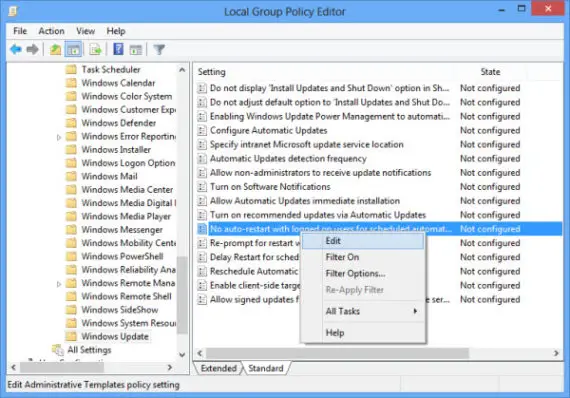
Task: Click the Back arrow toolbar icon
Action: (16, 49)
